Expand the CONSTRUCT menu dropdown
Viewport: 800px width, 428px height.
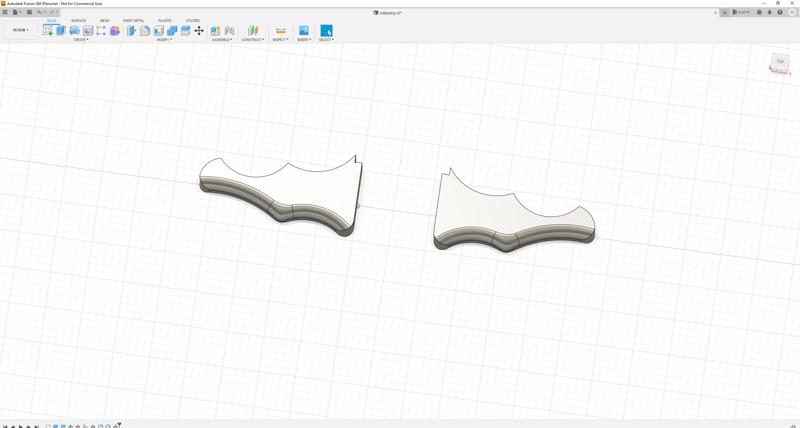(x=253, y=39)
